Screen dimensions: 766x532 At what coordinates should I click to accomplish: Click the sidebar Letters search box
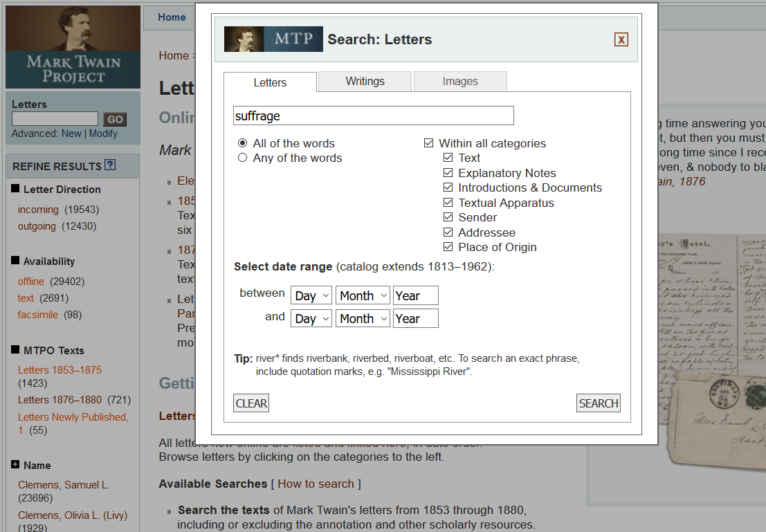point(55,119)
